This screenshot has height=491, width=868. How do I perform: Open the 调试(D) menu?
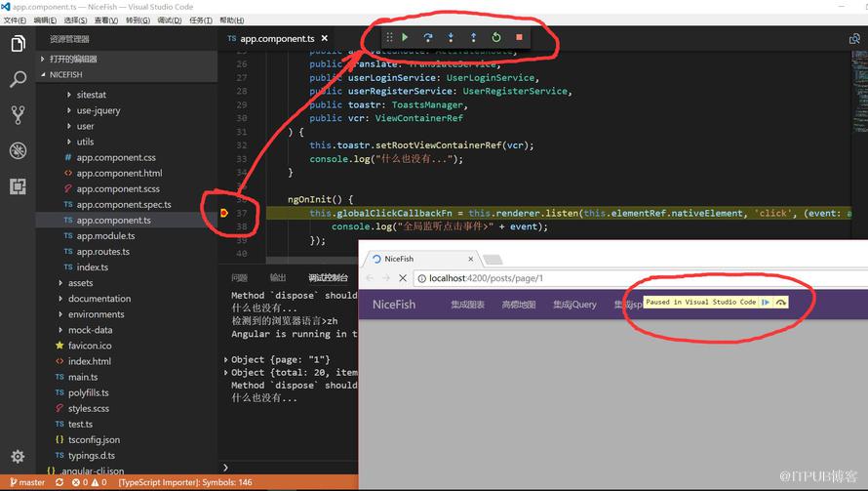[170, 20]
